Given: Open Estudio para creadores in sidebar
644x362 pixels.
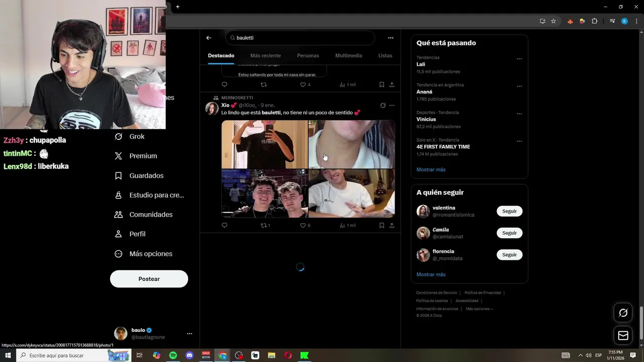Looking at the screenshot, I should pyautogui.click(x=149, y=195).
